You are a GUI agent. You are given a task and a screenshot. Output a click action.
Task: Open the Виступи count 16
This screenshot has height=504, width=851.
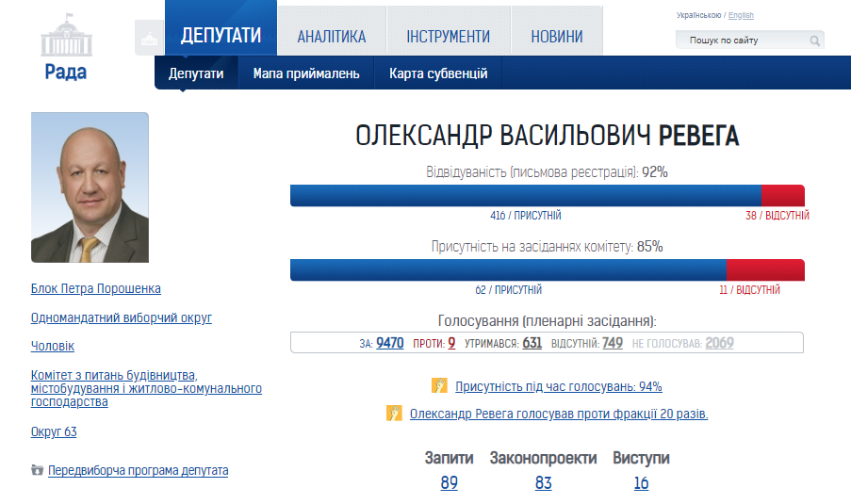(x=641, y=482)
